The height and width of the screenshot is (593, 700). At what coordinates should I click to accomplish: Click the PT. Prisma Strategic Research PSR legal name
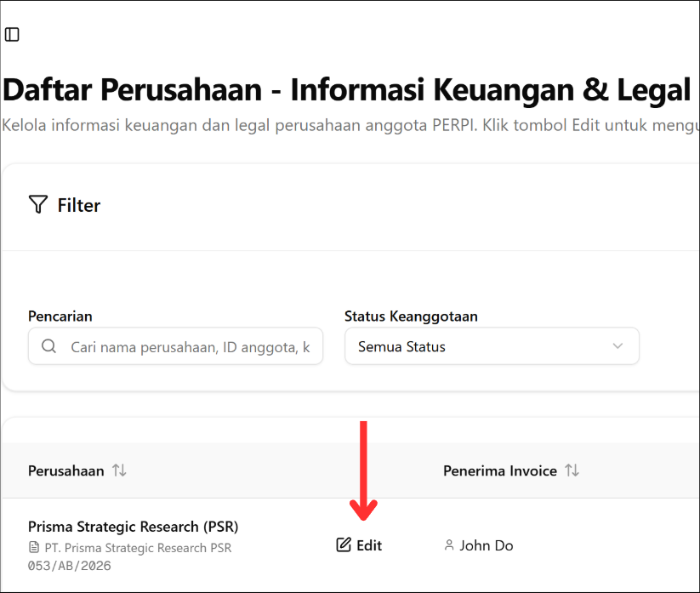tap(138, 548)
